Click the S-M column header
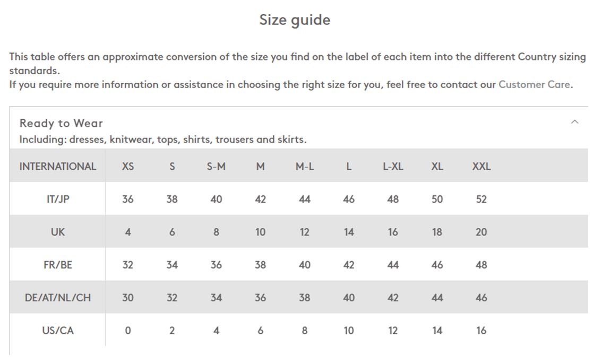The height and width of the screenshot is (364, 603). [216, 167]
